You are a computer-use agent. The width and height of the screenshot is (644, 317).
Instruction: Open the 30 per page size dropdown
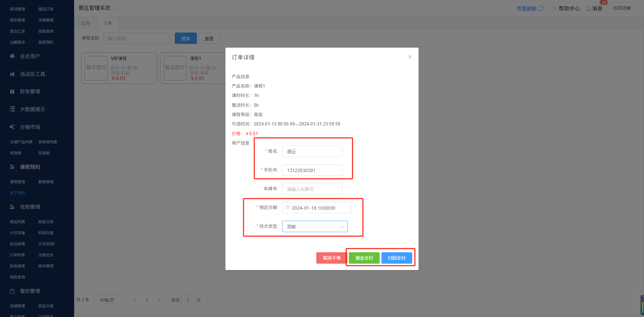click(110, 300)
